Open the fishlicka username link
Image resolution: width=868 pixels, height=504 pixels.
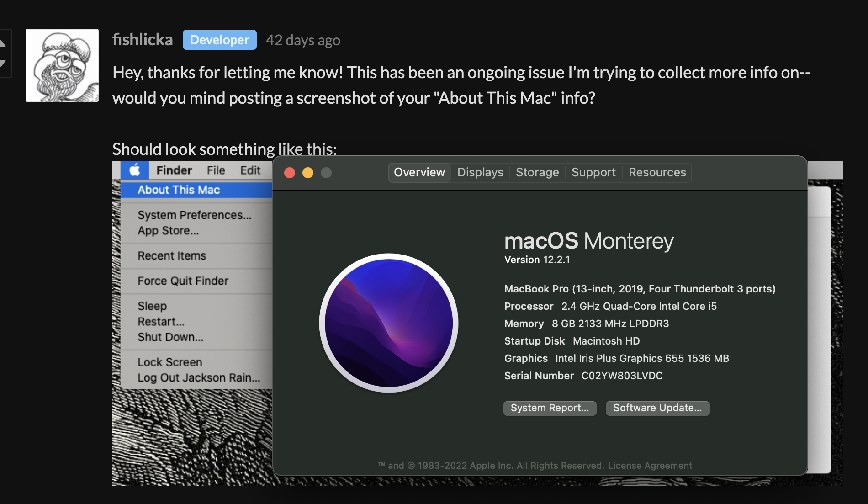tap(143, 40)
